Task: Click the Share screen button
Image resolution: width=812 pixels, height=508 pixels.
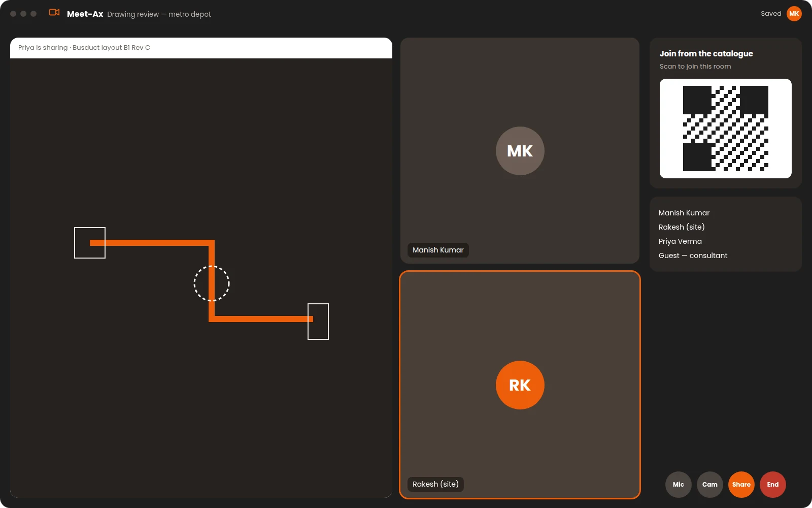Action: 741,485
